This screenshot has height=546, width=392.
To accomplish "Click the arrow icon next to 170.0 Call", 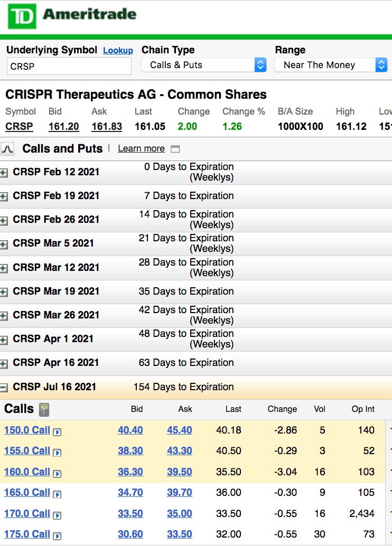I will pos(57,515).
